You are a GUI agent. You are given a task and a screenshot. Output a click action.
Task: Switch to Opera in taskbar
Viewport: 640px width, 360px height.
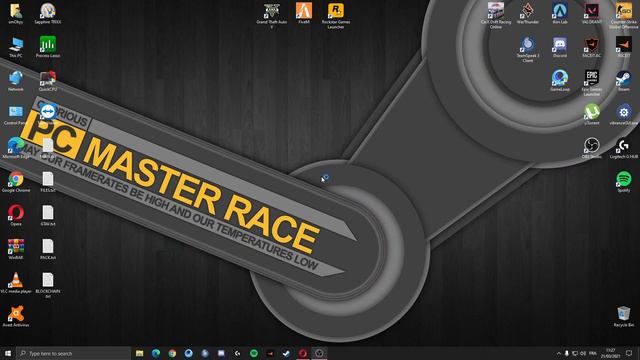(x=303, y=353)
